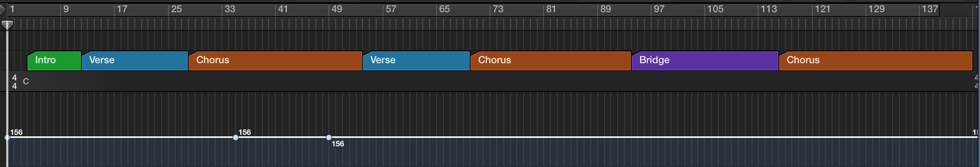Select the purple Bridge arrangement marker
The height and width of the screenshot is (167, 980).
point(705,61)
